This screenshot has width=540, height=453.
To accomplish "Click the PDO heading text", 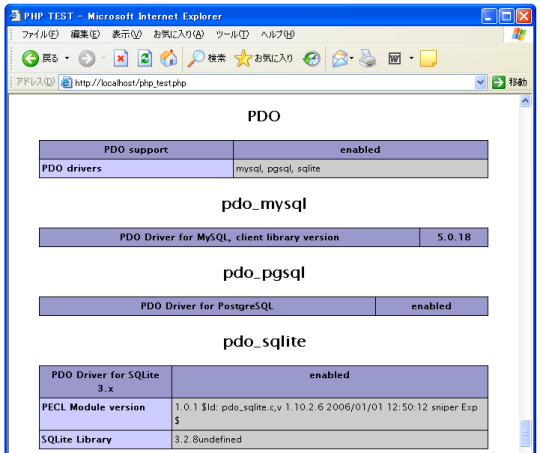I will pos(264,116).
